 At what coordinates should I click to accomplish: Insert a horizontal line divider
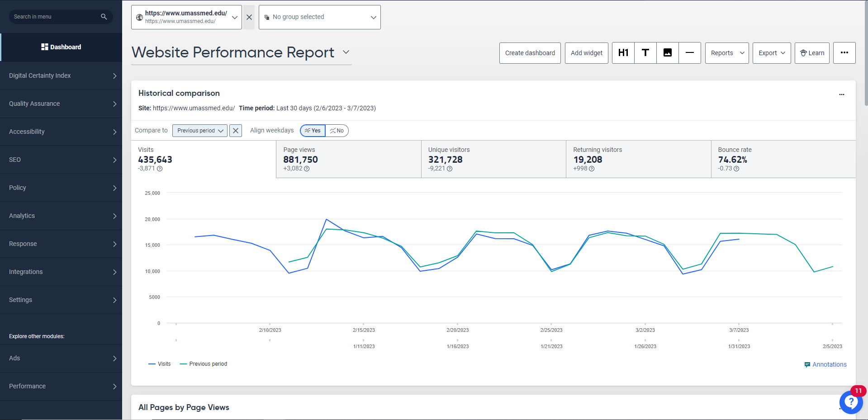tap(689, 53)
